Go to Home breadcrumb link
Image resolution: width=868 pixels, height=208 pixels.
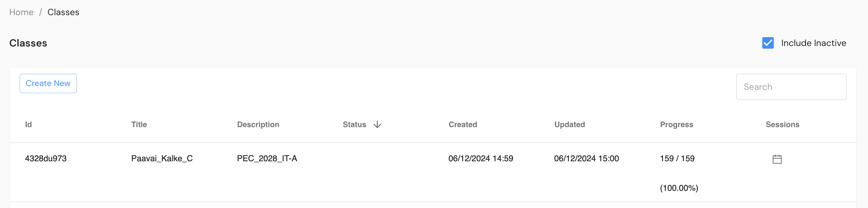pyautogui.click(x=21, y=12)
